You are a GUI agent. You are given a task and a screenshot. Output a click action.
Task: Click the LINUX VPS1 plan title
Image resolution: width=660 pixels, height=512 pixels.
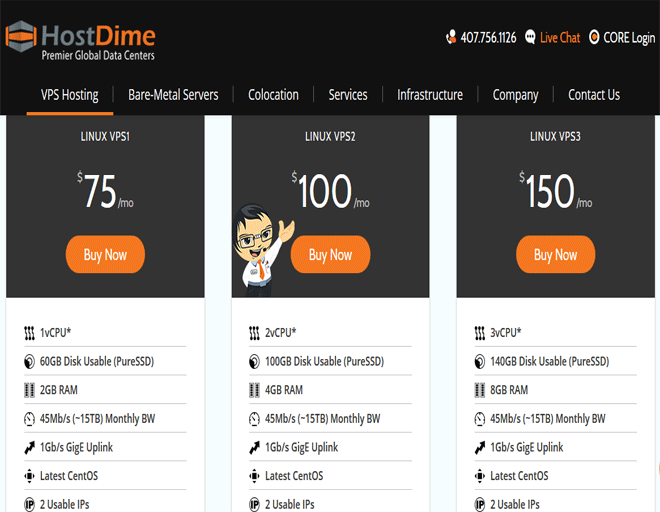[105, 136]
